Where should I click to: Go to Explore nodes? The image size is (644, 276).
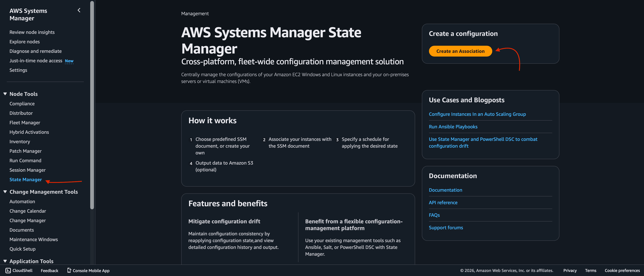24,42
